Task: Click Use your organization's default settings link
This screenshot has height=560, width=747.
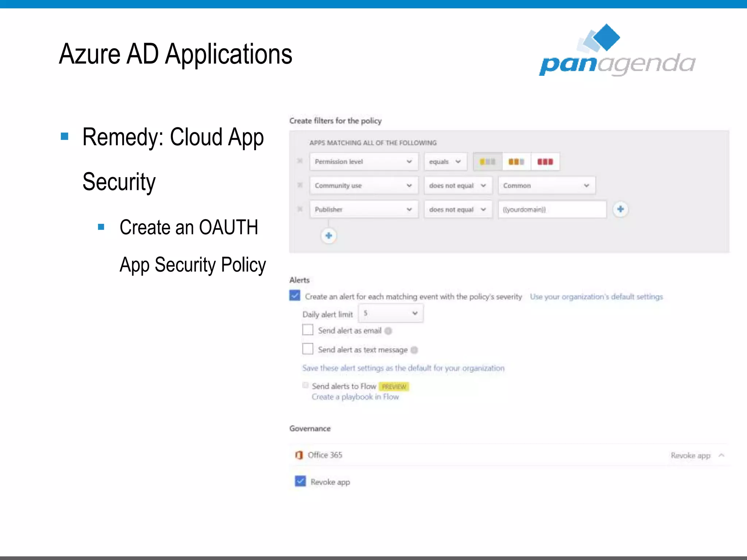Action: tap(596, 297)
